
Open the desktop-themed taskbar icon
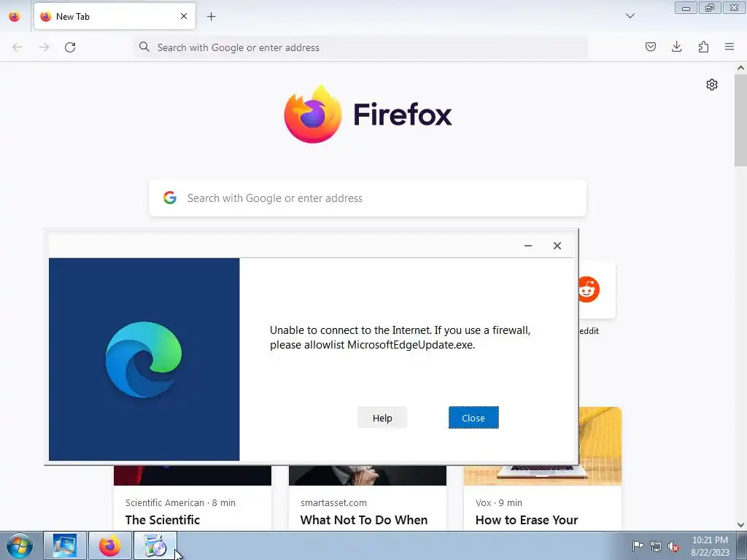(x=65, y=545)
